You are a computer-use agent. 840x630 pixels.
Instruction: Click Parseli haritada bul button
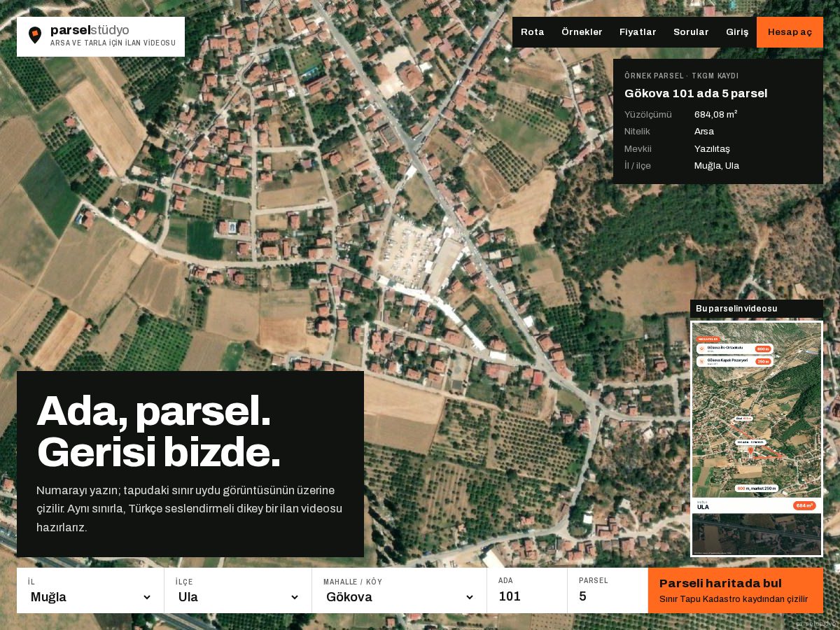tap(736, 590)
